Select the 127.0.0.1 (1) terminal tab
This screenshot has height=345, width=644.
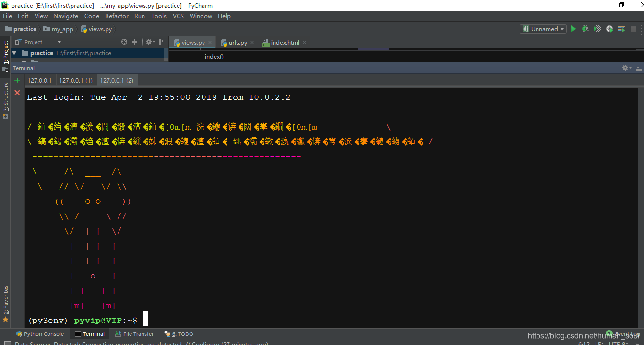pyautogui.click(x=76, y=80)
